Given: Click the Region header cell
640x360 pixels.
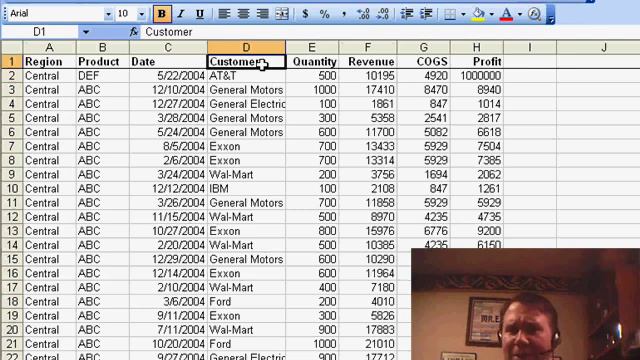Looking at the screenshot, I should pos(49,62).
